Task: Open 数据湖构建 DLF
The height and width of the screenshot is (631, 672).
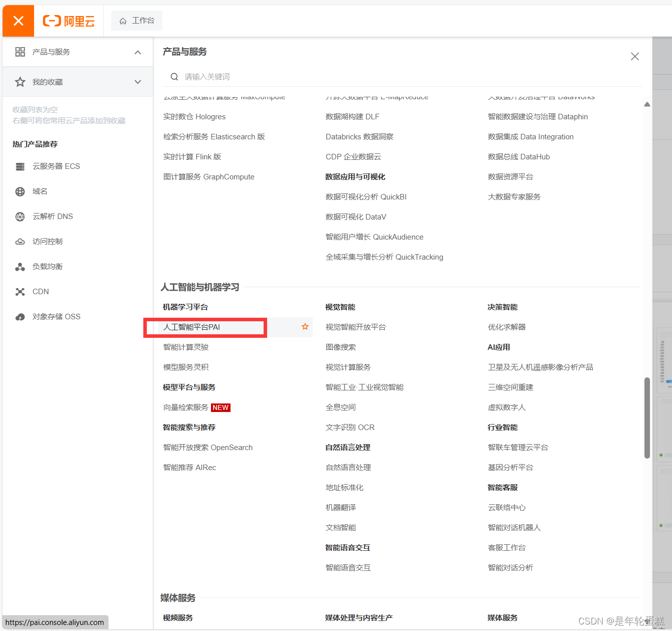Action: click(x=352, y=117)
